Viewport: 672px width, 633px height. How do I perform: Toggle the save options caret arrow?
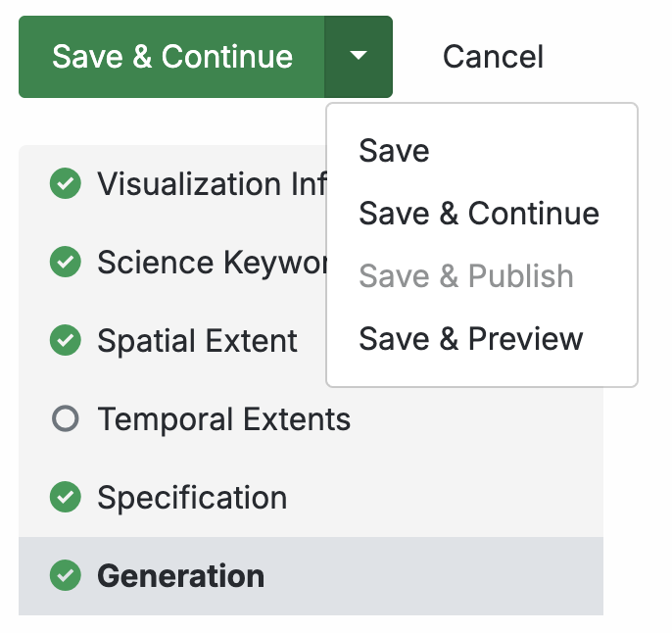[359, 57]
